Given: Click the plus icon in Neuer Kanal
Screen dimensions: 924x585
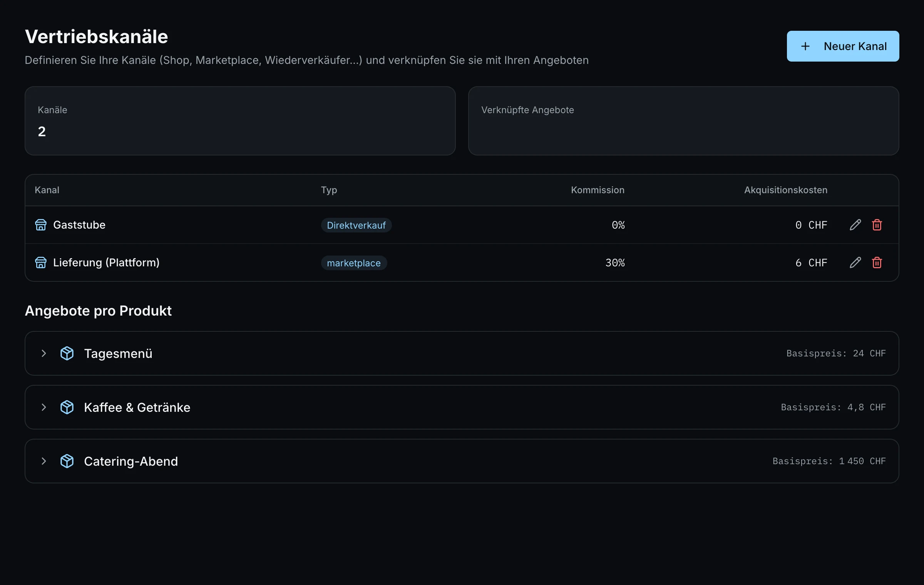Looking at the screenshot, I should pyautogui.click(x=805, y=46).
